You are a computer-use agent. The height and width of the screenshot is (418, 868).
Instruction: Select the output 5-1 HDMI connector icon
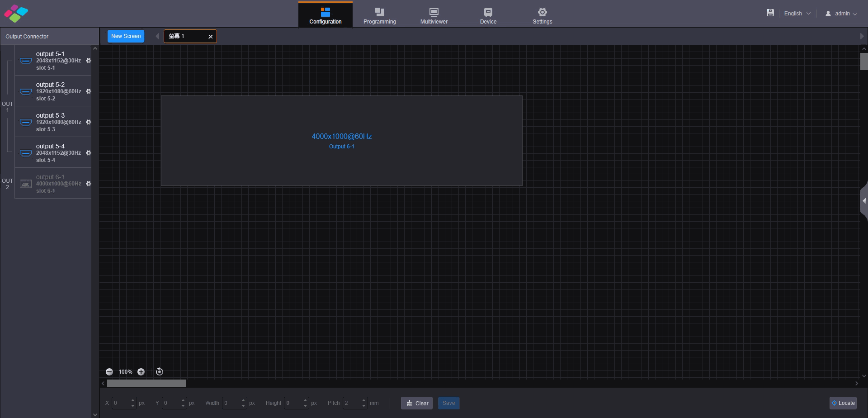(26, 61)
